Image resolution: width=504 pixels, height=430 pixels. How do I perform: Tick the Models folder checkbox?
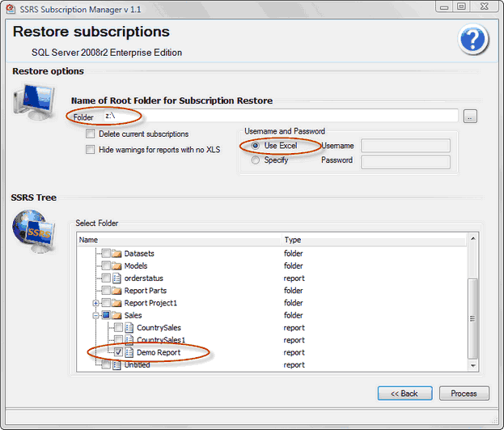coord(106,266)
